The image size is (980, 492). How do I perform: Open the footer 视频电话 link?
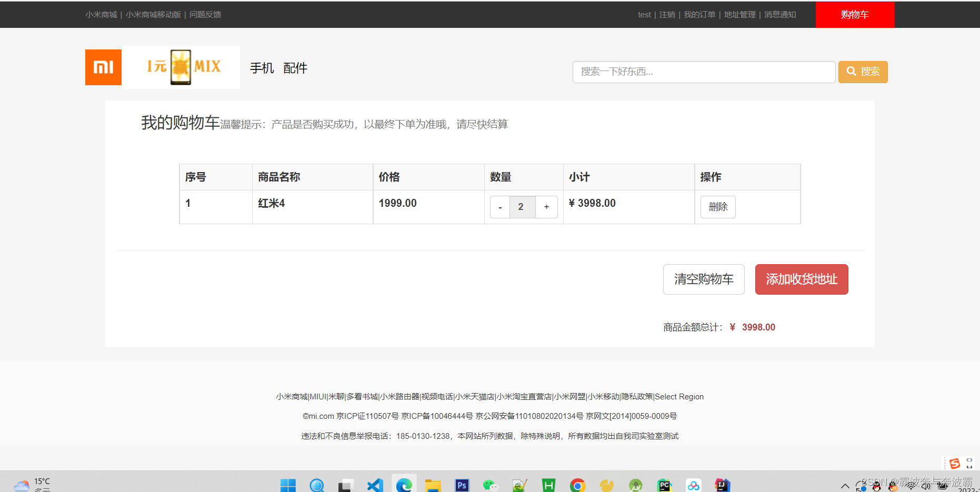437,397
